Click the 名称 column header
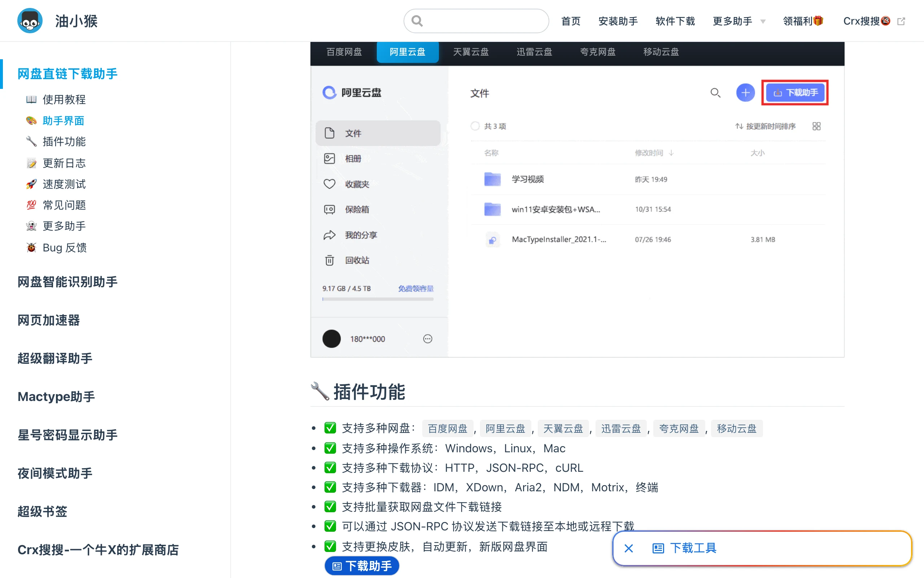The image size is (924, 578). tap(491, 153)
